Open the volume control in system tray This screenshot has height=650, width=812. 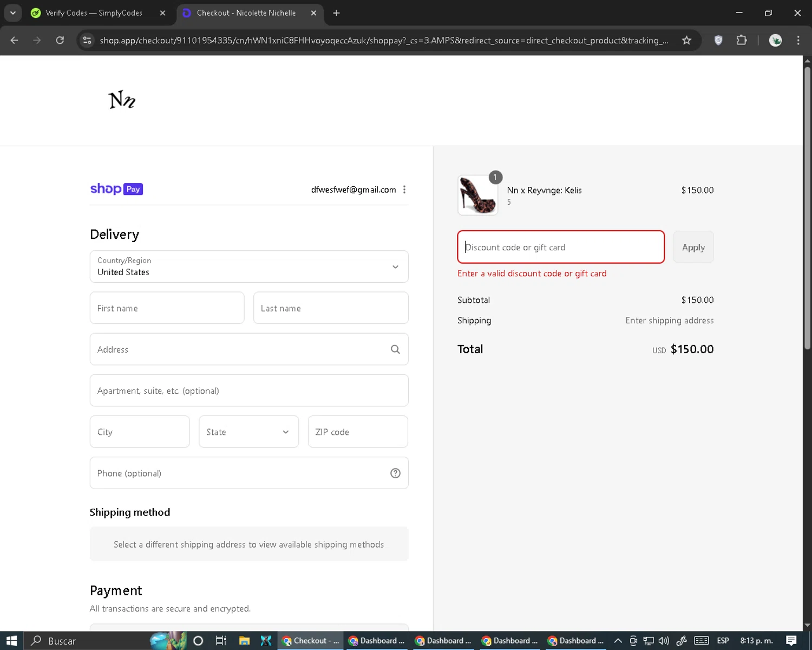pyautogui.click(x=664, y=641)
